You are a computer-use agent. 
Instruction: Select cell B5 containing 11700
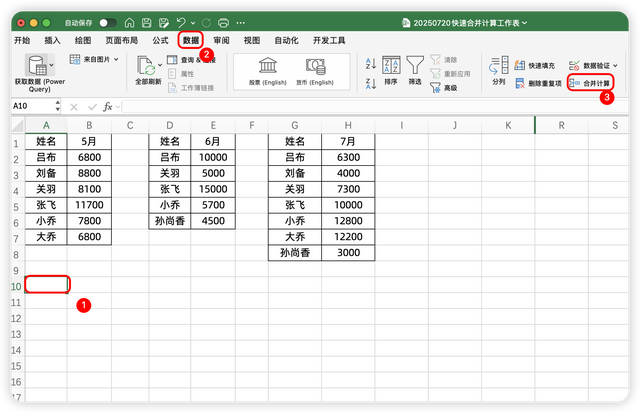click(89, 204)
